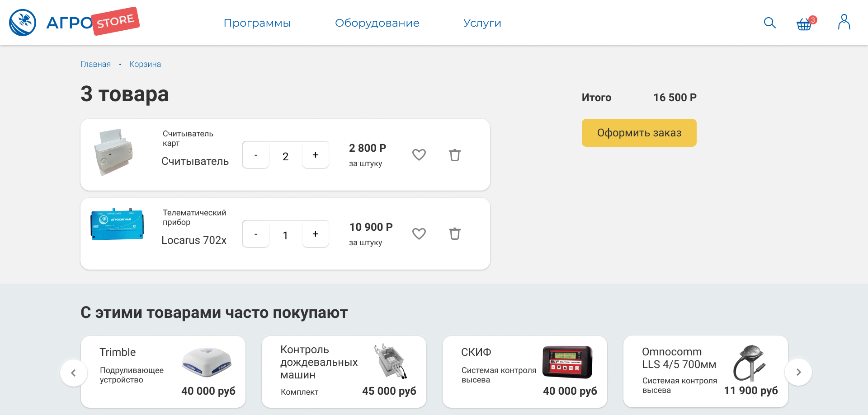The image size is (868, 415).
Task: Click the С этими товарами часто покупают heading
Action: (x=214, y=312)
